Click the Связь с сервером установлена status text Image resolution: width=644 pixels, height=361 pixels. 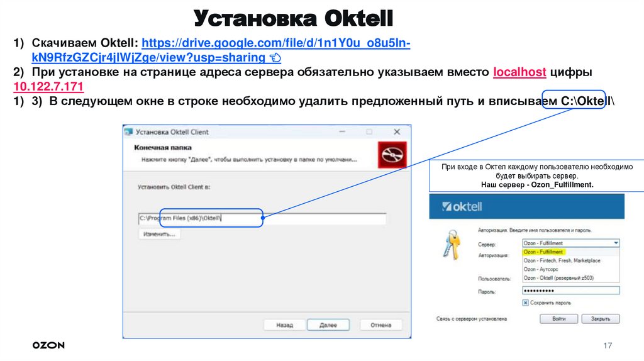tap(472, 319)
